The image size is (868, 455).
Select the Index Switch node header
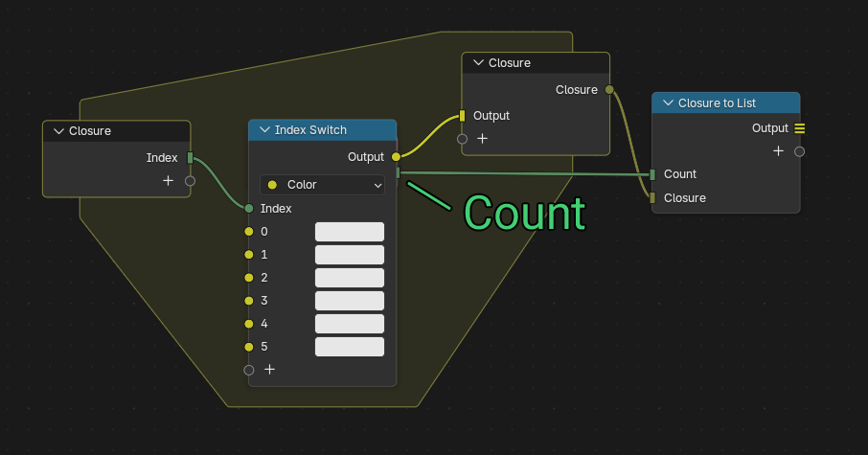pos(323,130)
